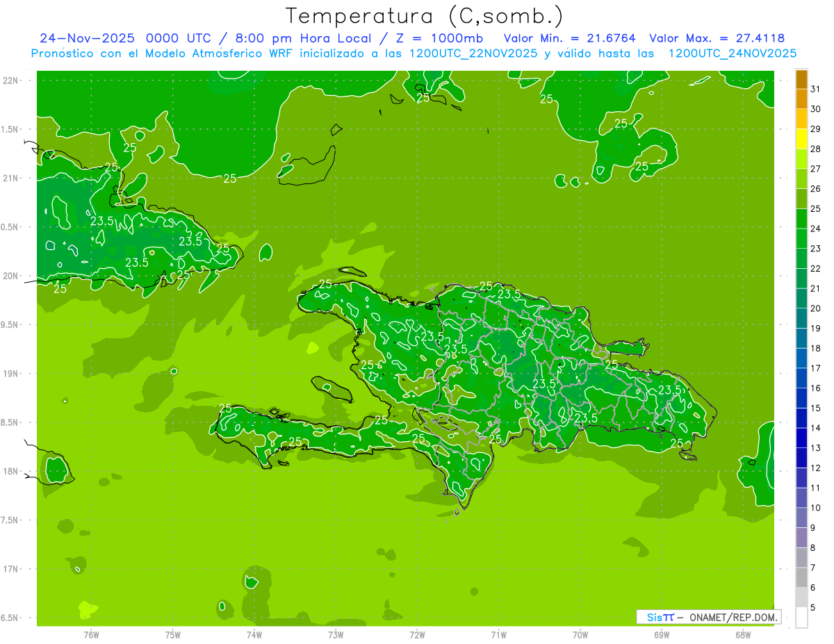
Task: Select the "Z = 1000mb" level text
Action: point(439,38)
